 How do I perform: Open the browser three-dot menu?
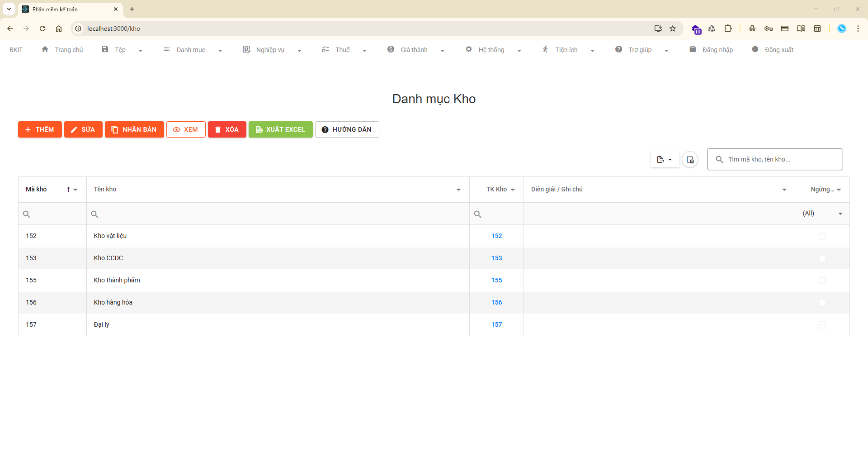point(858,29)
